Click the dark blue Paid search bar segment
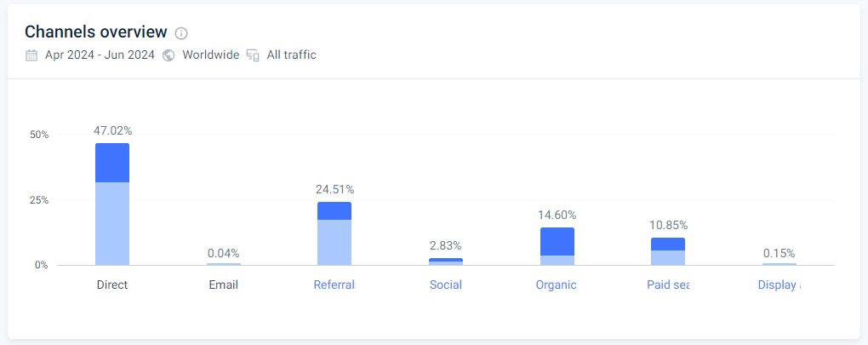Image resolution: width=868 pixels, height=345 pixels. pos(668,244)
